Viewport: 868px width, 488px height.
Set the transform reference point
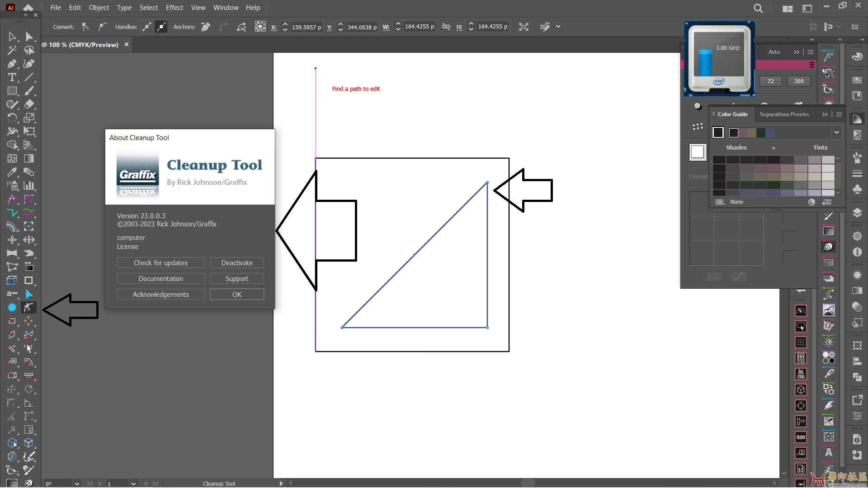[x=260, y=27]
